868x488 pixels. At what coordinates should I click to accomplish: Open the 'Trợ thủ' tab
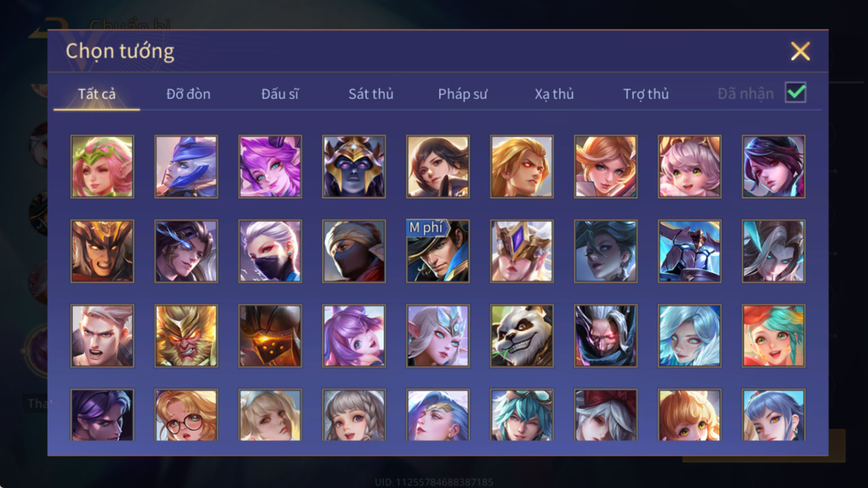(646, 94)
